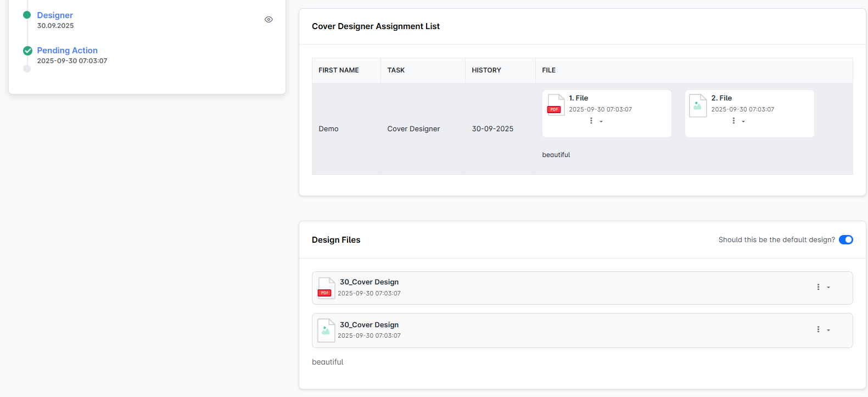This screenshot has height=397, width=868.
Task: Expand dropdown caret under 1. File
Action: [601, 121]
